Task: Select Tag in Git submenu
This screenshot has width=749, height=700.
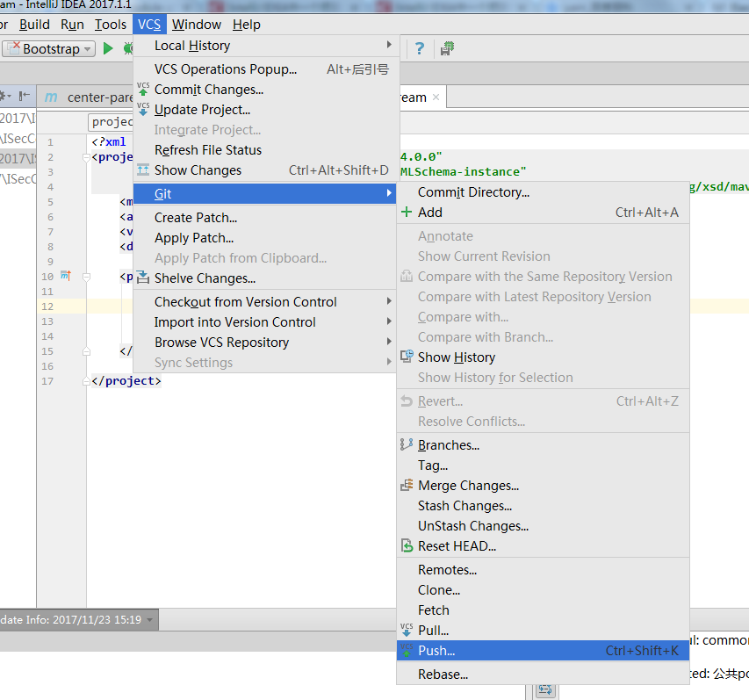Action: (x=543, y=465)
